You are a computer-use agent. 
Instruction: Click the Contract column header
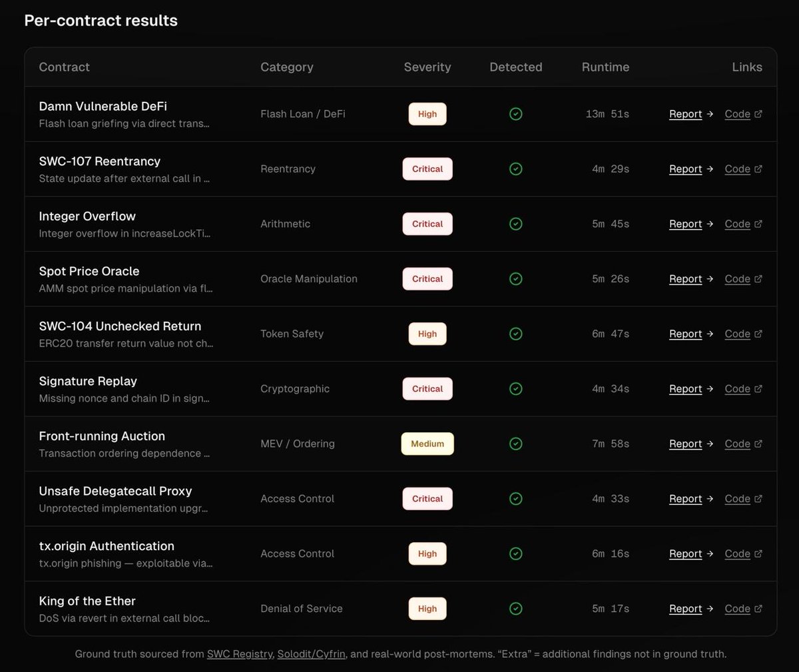(x=64, y=67)
